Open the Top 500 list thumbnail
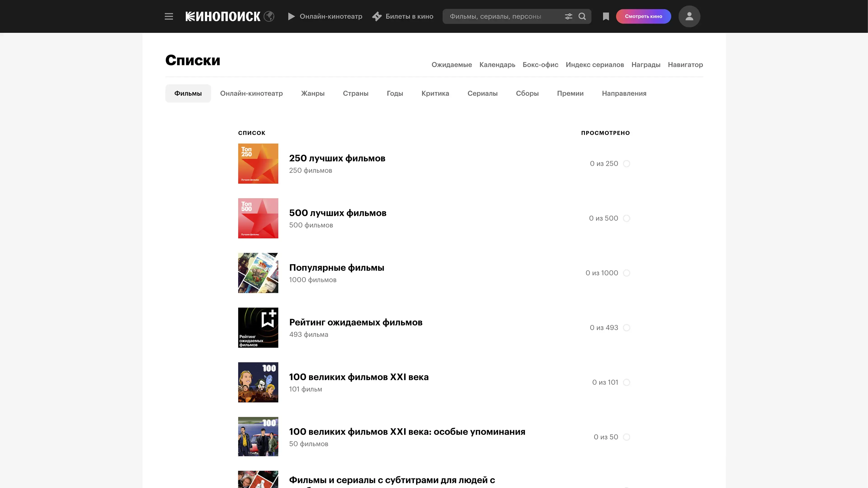Viewport: 868px width, 488px height. click(258, 218)
